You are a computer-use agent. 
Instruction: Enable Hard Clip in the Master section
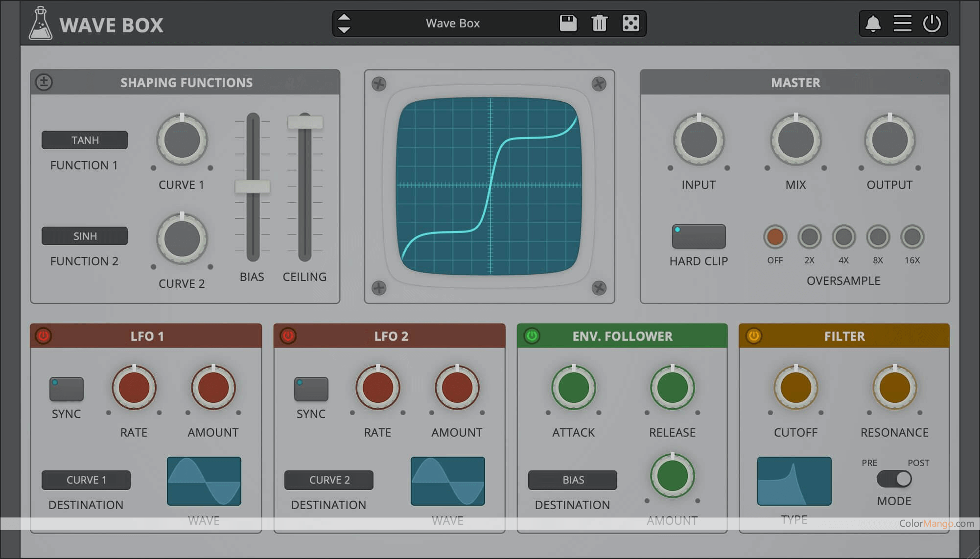(698, 236)
